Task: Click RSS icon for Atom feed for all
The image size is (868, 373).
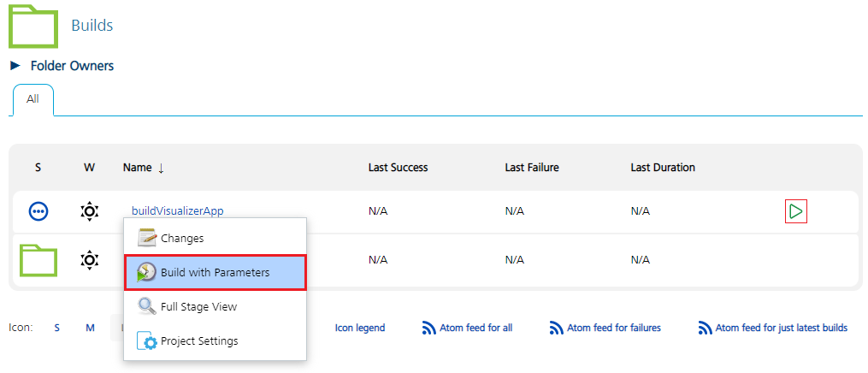Action: tap(429, 328)
